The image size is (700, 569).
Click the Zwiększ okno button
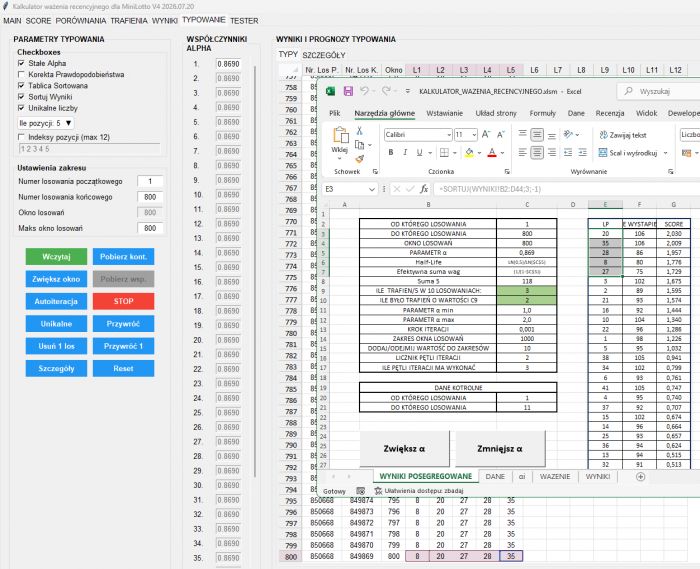[x=56, y=279]
